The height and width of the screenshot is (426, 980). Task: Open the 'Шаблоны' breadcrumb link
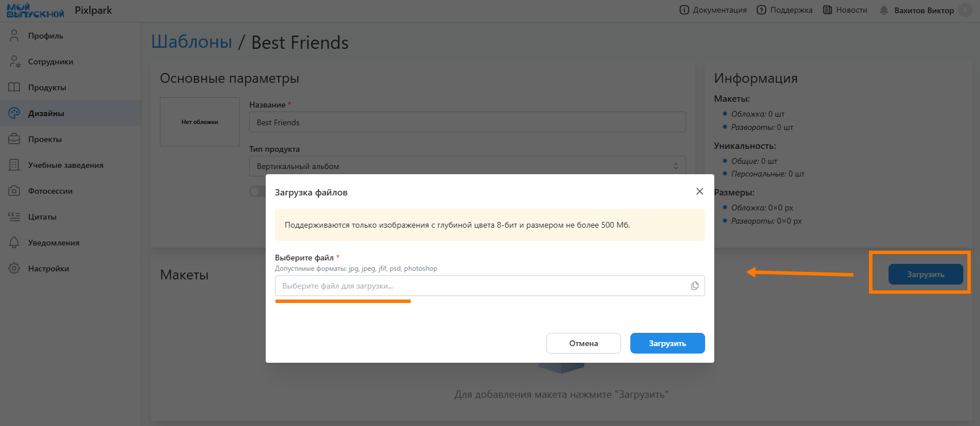[x=192, y=43]
